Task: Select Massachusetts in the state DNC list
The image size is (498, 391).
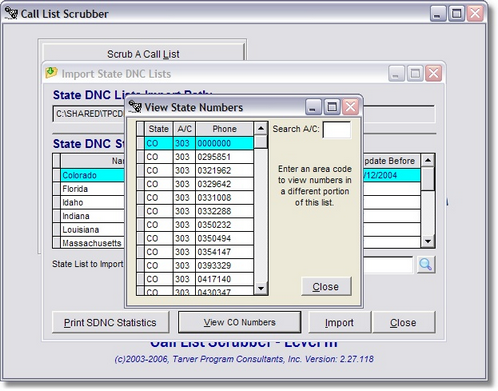Action: point(92,243)
